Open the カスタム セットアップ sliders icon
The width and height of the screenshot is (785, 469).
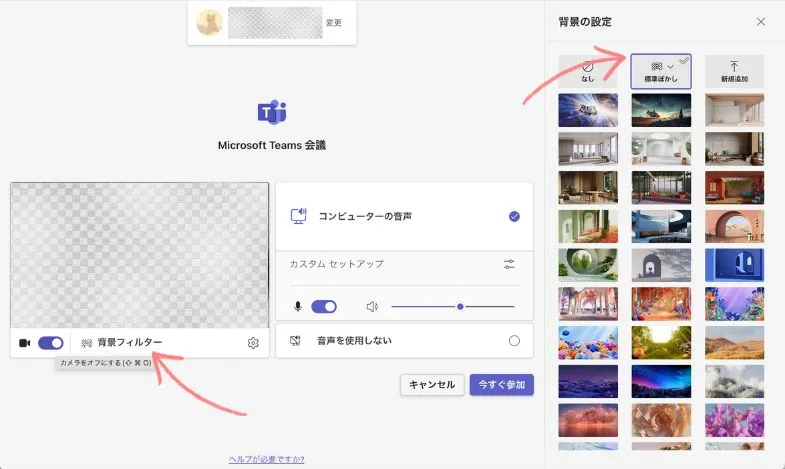(509, 264)
